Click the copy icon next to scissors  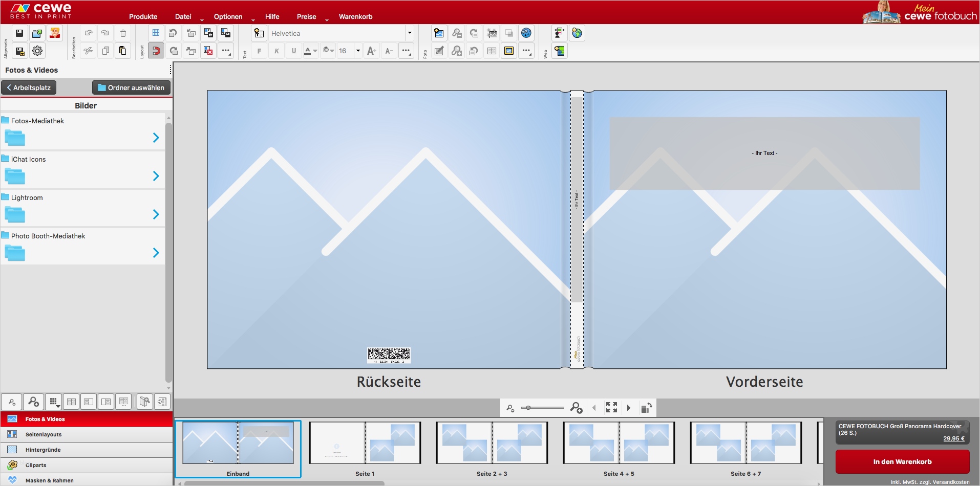[x=105, y=51]
